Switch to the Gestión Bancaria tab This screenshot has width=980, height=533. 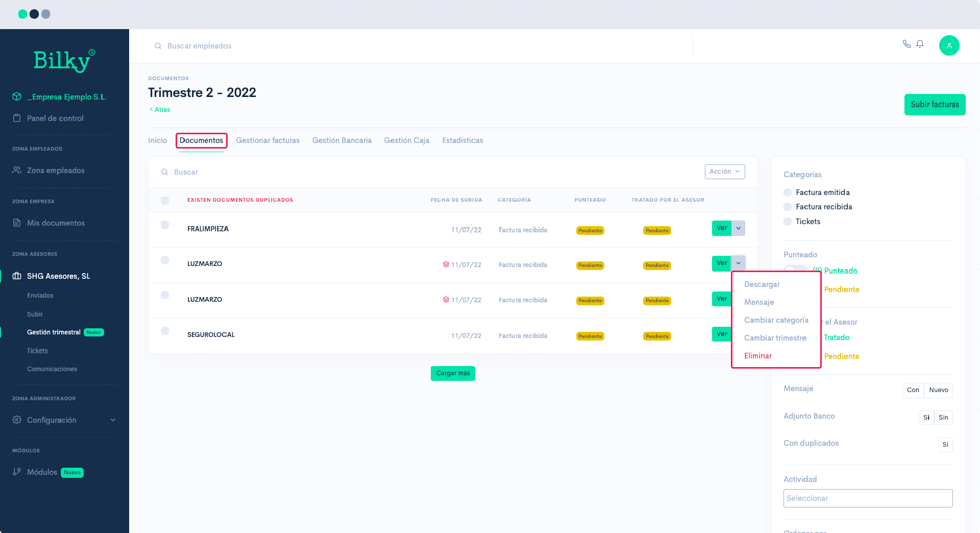coord(342,140)
